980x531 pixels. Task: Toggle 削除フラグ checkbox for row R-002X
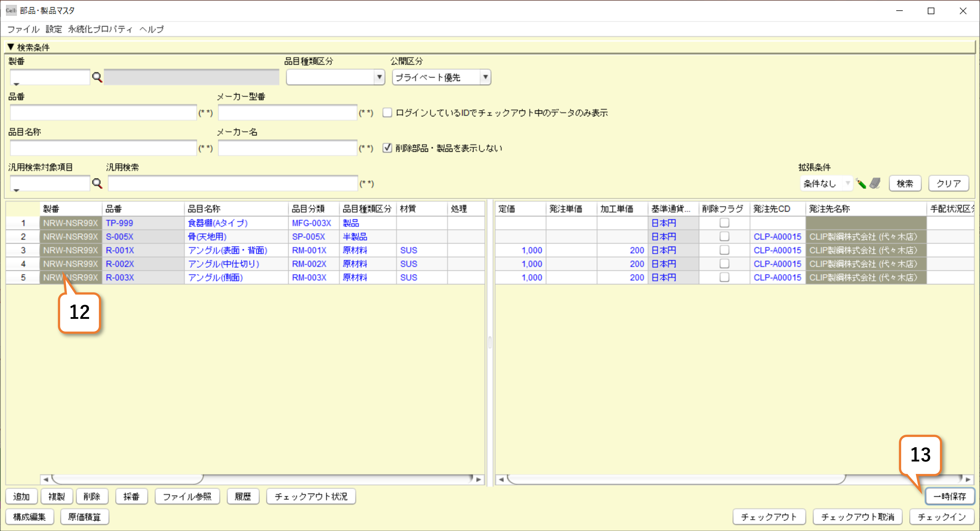(724, 264)
